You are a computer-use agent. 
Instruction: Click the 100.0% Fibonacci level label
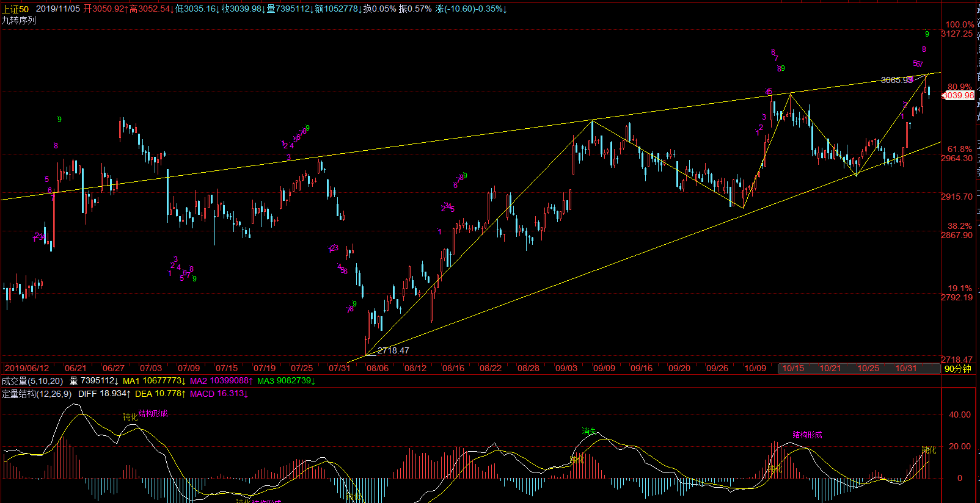(959, 24)
